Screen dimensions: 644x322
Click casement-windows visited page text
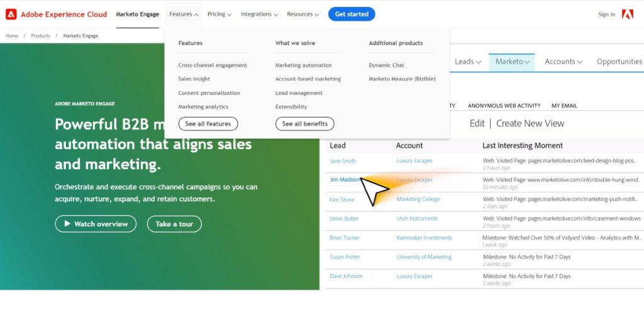point(562,218)
